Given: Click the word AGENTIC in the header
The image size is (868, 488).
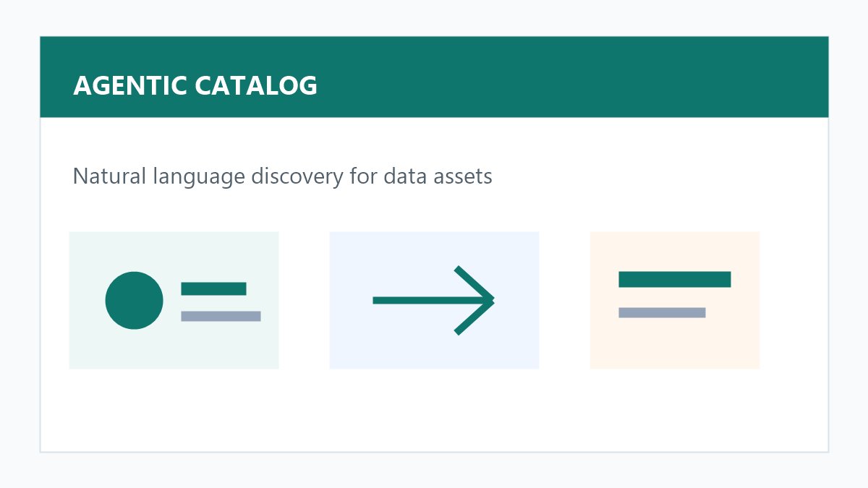Looking at the screenshot, I should click(x=131, y=85).
